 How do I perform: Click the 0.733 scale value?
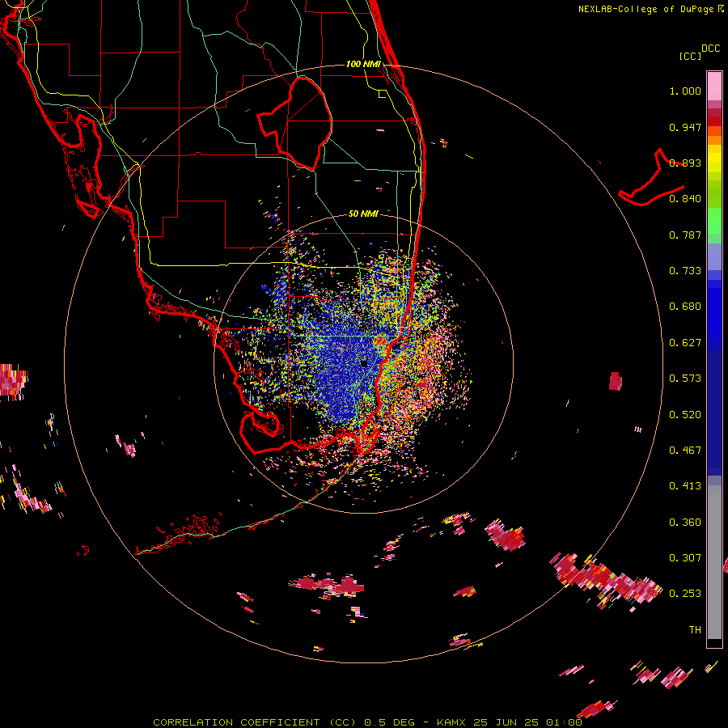(x=685, y=271)
